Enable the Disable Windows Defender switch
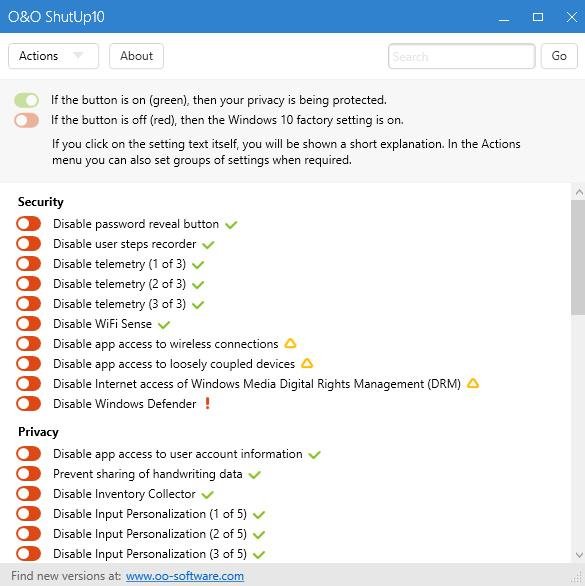585x586 pixels. (28, 403)
